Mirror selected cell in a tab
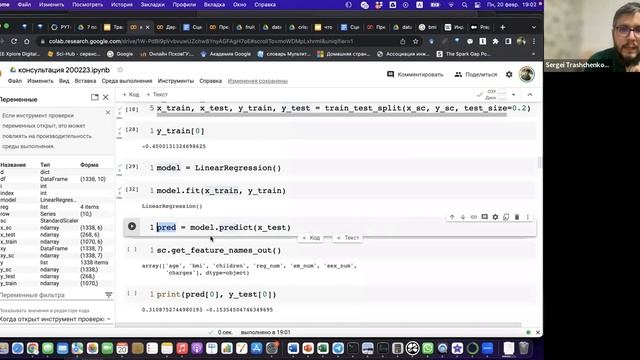640x360 pixels. tap(506, 217)
